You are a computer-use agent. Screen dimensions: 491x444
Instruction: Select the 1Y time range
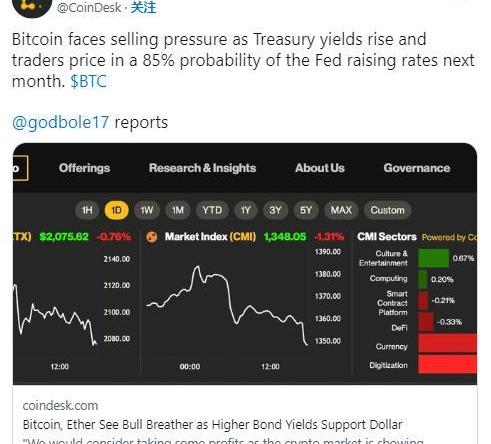click(x=246, y=210)
